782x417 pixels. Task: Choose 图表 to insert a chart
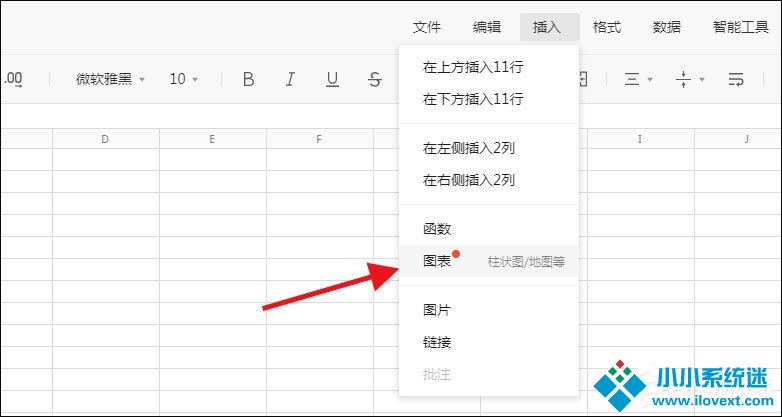[x=489, y=261]
